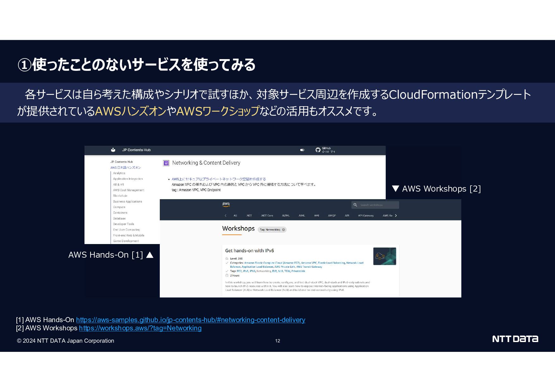Click the 2 hours duration text
The width and height of the screenshot is (555, 392).
pyautogui.click(x=235, y=276)
